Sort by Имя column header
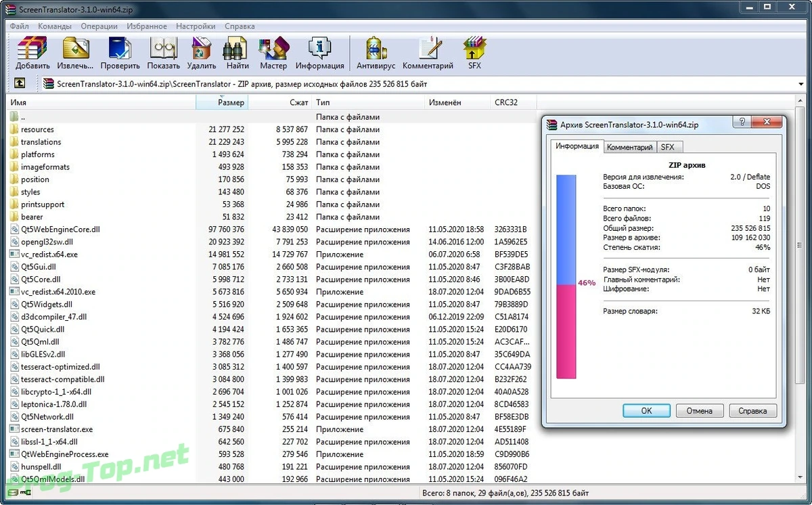This screenshot has height=505, width=812. click(102, 102)
